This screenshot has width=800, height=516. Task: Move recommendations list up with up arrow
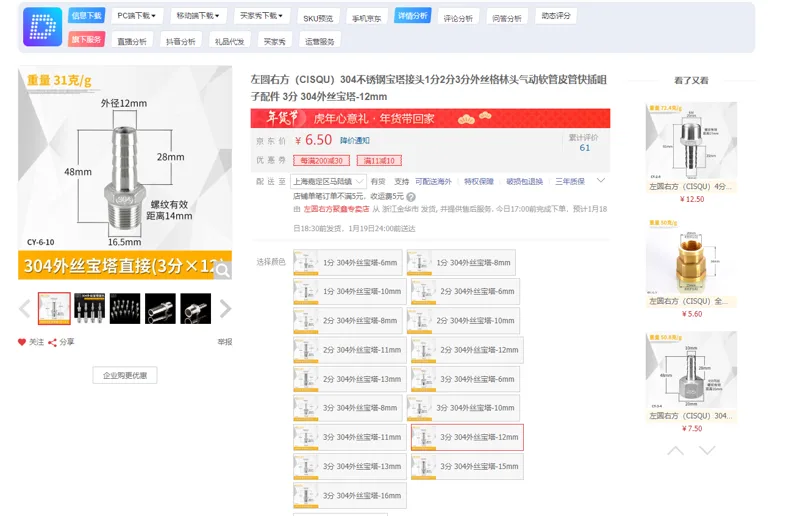click(676, 450)
